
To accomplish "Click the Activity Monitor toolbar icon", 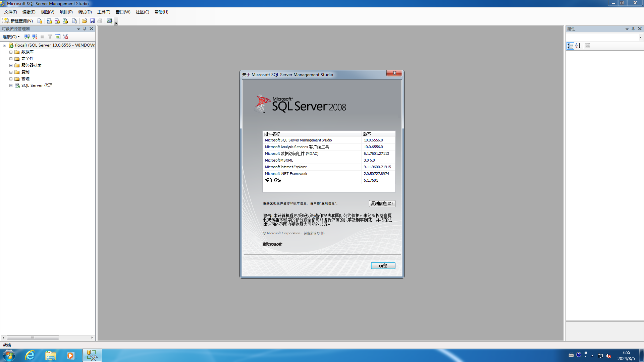I will (x=110, y=21).
